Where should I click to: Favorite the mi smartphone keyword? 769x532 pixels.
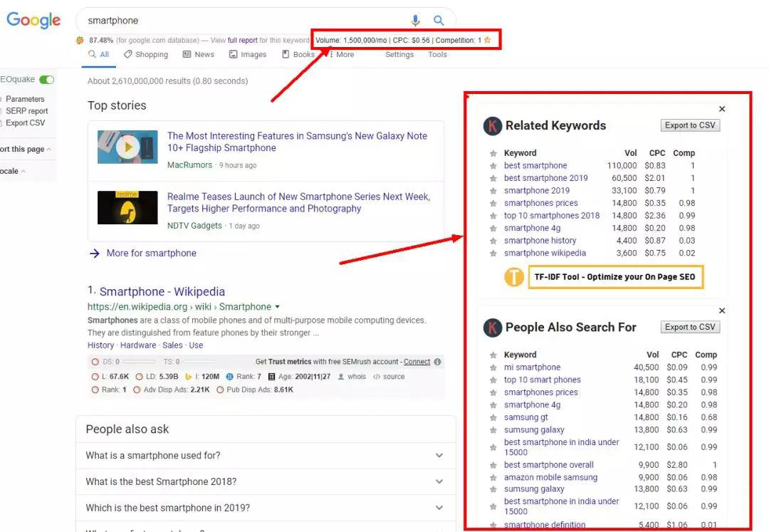pos(493,367)
